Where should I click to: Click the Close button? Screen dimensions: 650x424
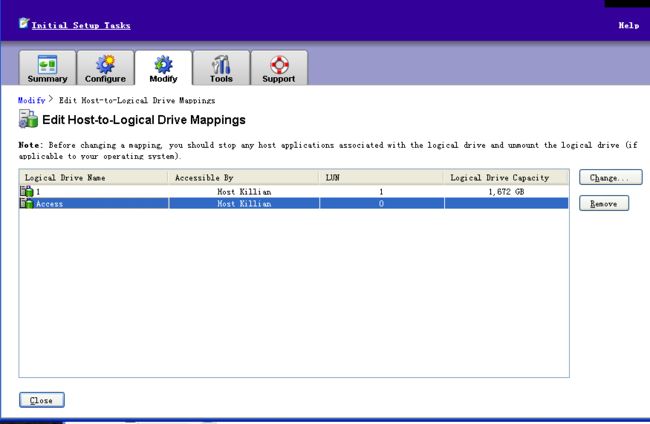(x=41, y=400)
